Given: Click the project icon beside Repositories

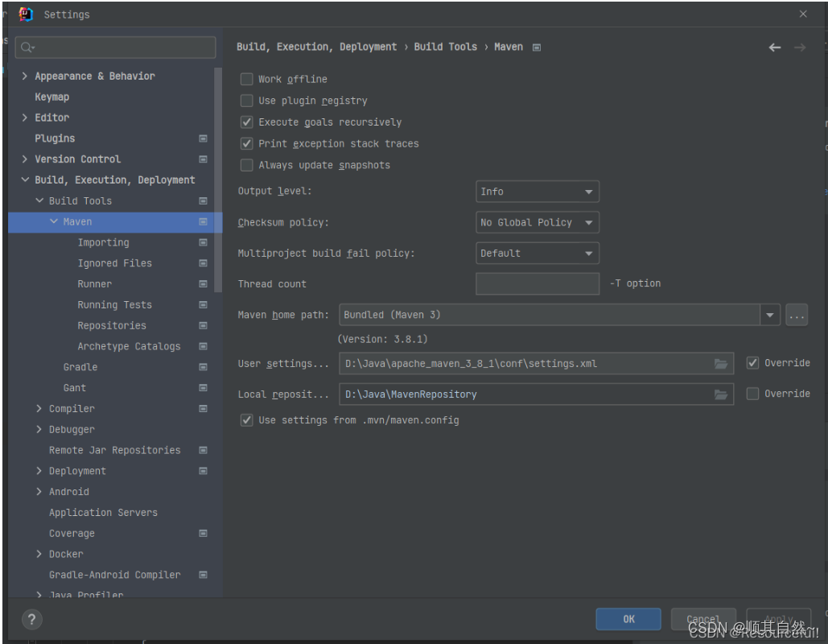Looking at the screenshot, I should pos(203,325).
